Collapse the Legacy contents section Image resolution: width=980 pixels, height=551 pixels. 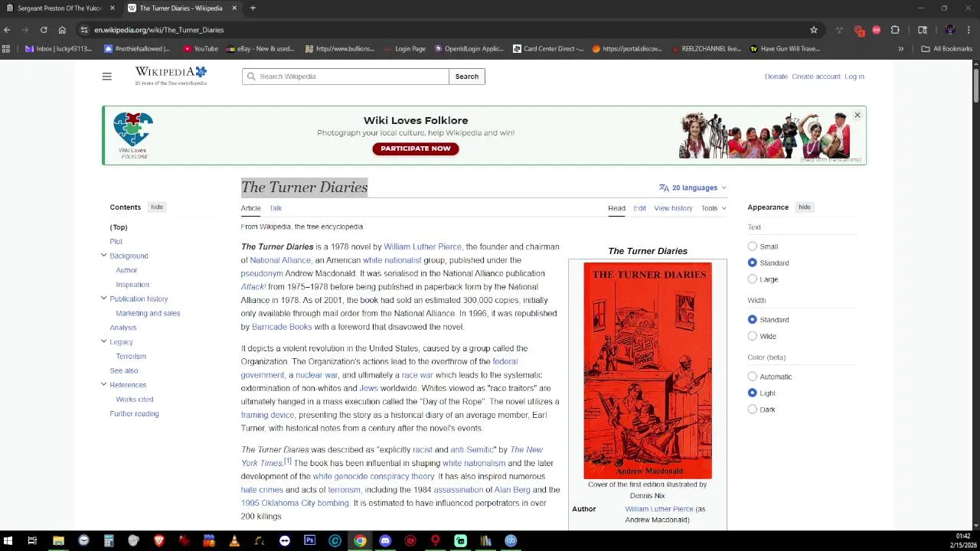click(x=103, y=341)
